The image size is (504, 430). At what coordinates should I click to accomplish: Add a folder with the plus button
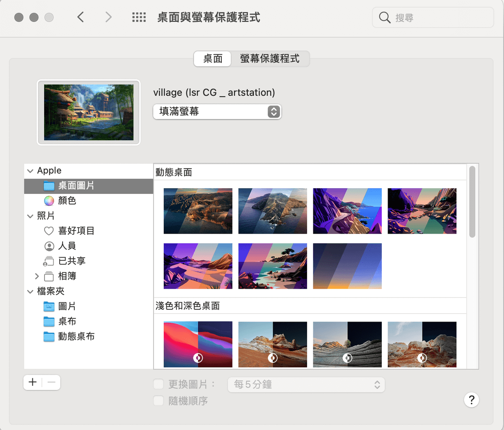point(33,382)
